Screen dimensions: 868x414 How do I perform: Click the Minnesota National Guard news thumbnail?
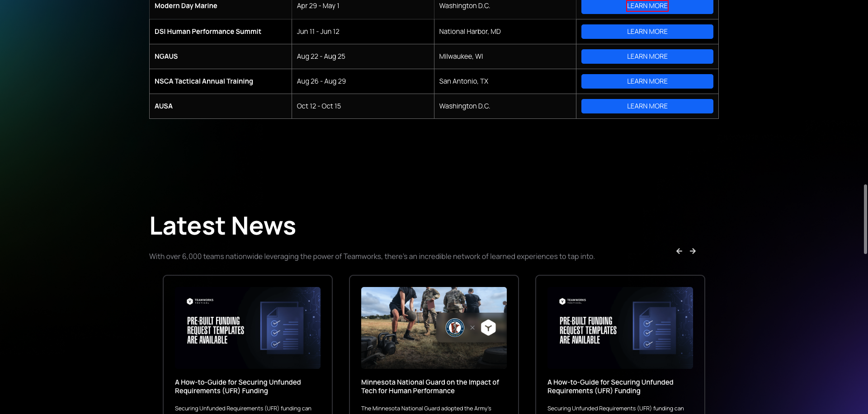click(434, 328)
